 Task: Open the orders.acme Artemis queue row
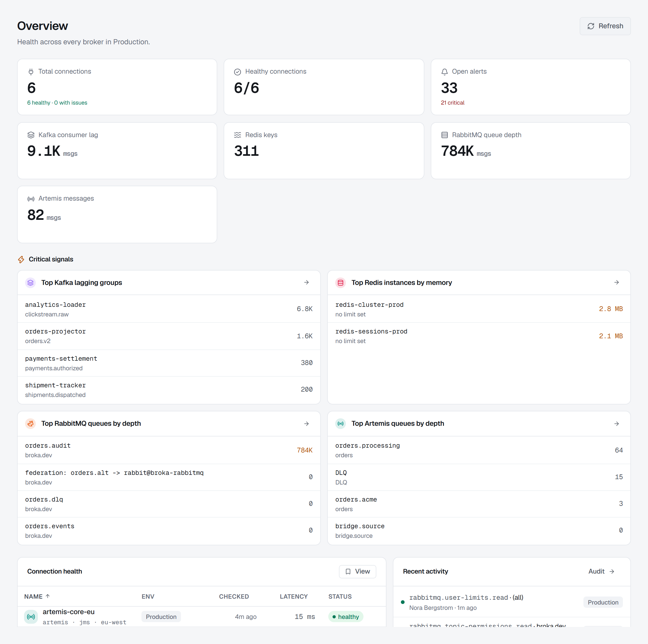479,504
